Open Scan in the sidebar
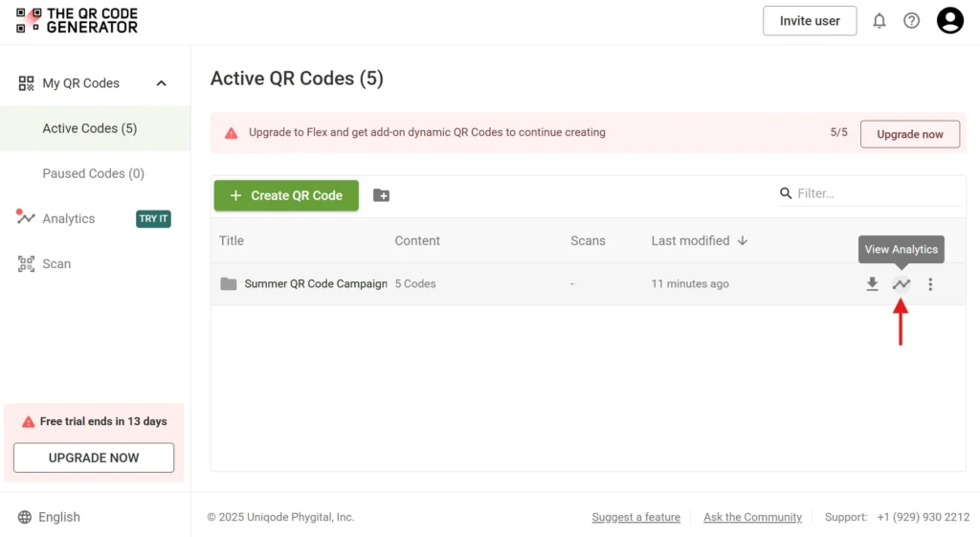 56,263
